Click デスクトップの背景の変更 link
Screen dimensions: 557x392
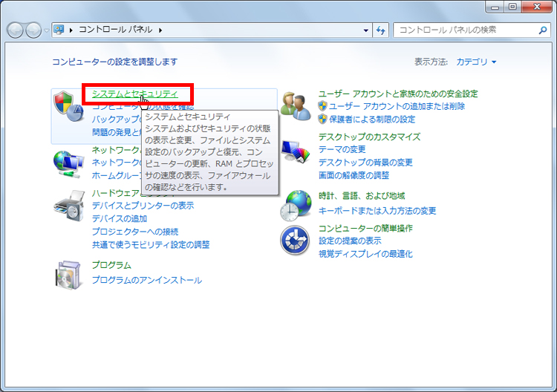pos(365,163)
